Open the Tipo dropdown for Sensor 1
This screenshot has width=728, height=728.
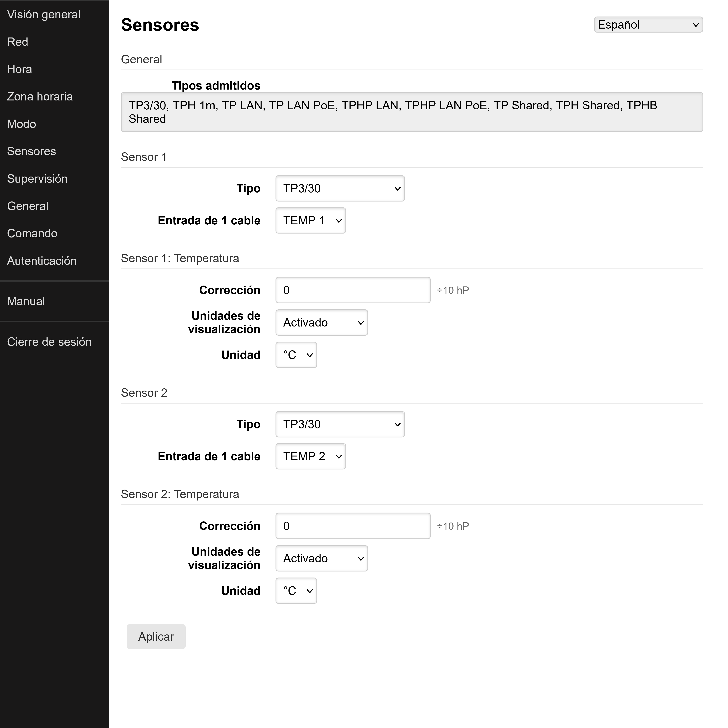pos(339,188)
